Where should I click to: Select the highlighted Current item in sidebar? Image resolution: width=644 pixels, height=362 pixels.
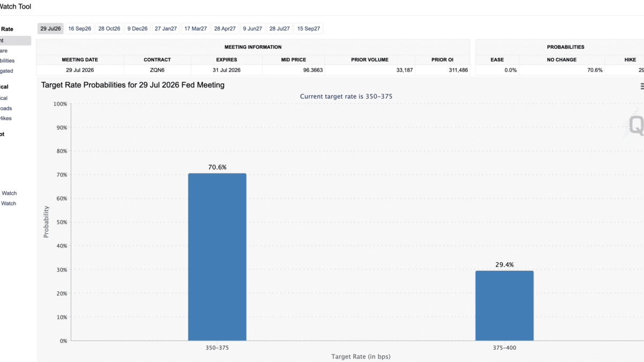[x=15, y=40]
